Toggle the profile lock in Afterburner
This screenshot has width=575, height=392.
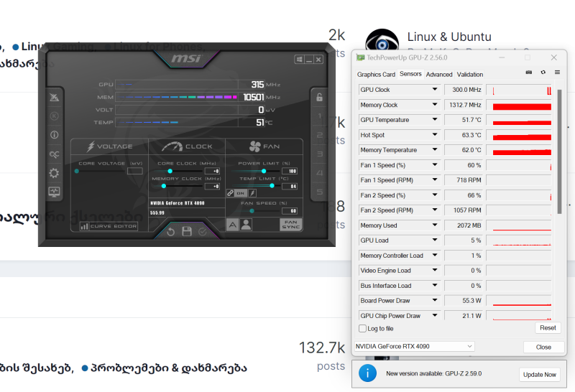pyautogui.click(x=319, y=98)
